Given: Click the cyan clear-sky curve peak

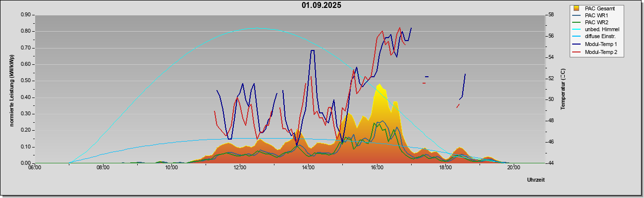Looking at the screenshot, I should pyautogui.click(x=254, y=28).
